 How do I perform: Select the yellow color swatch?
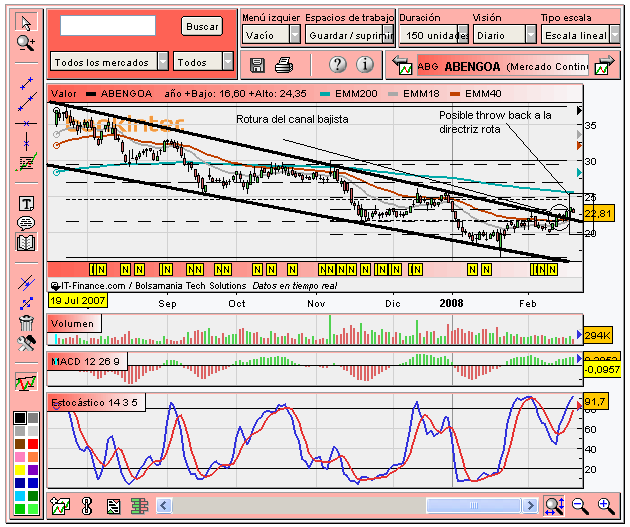[20, 470]
